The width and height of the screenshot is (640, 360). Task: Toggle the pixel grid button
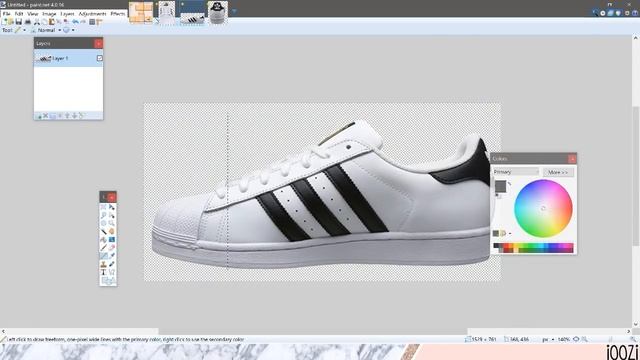click(x=92, y=22)
